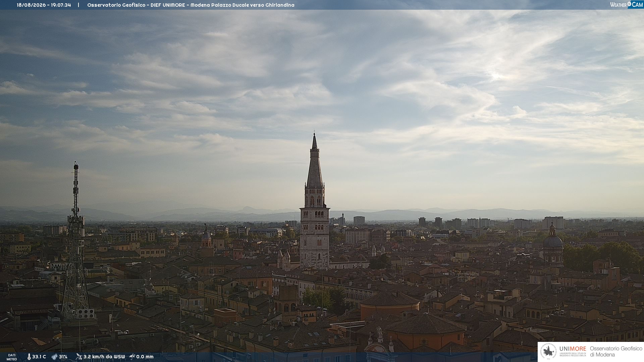Click the 18/08/2026 date and time stamp
Image resolution: width=644 pixels, height=362 pixels.
(44, 5)
